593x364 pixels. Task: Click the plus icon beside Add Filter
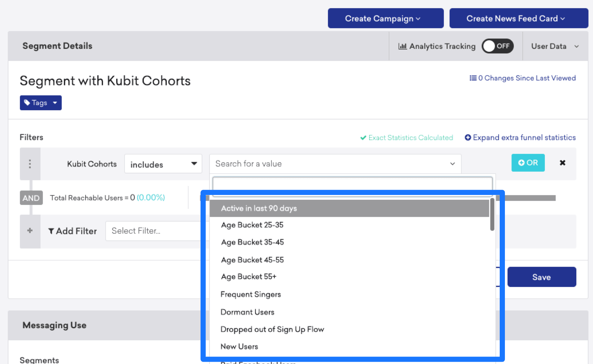tap(30, 231)
